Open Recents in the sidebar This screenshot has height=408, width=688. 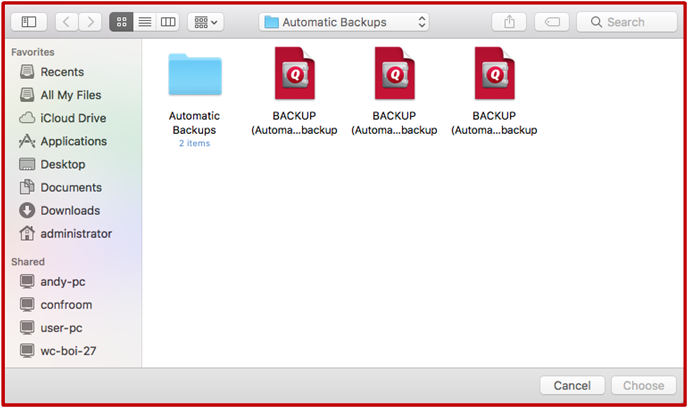(61, 72)
